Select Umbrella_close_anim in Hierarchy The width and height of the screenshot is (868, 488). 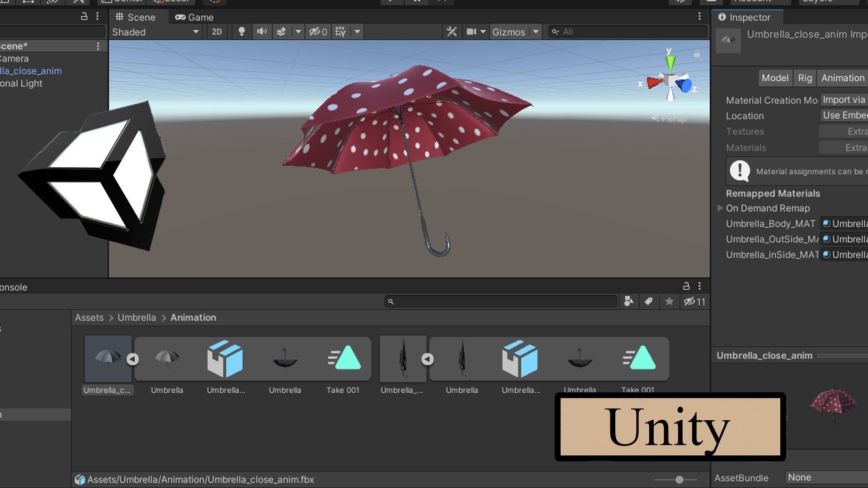31,71
